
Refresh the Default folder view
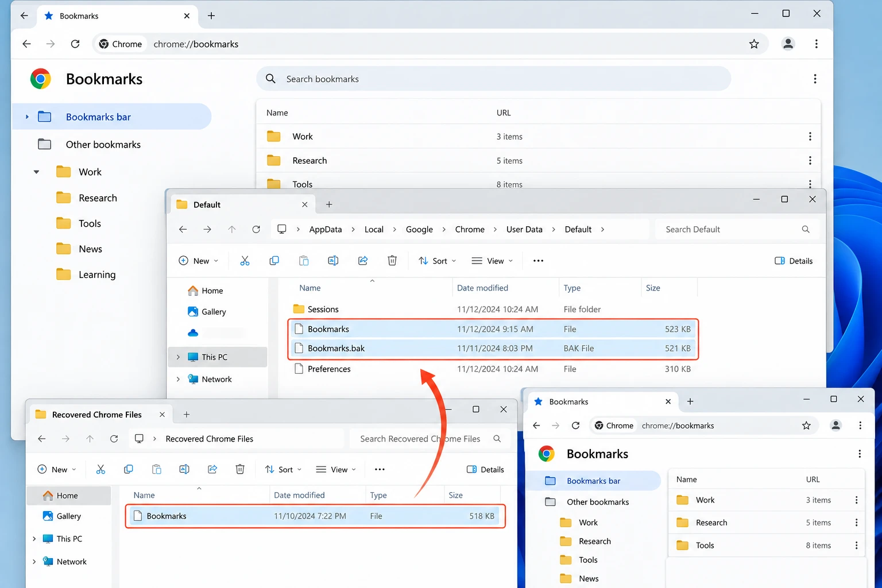(x=256, y=229)
